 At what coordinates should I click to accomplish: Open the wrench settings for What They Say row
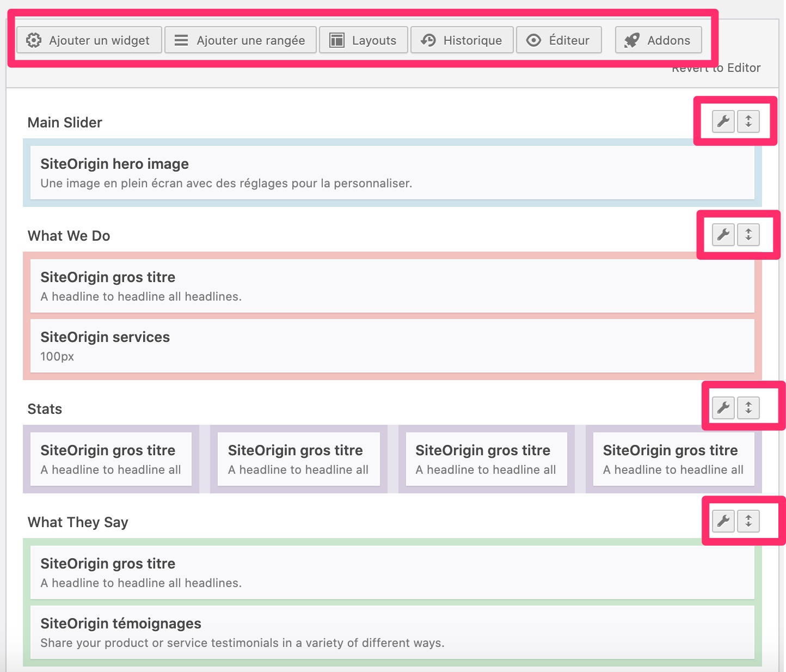click(x=723, y=521)
